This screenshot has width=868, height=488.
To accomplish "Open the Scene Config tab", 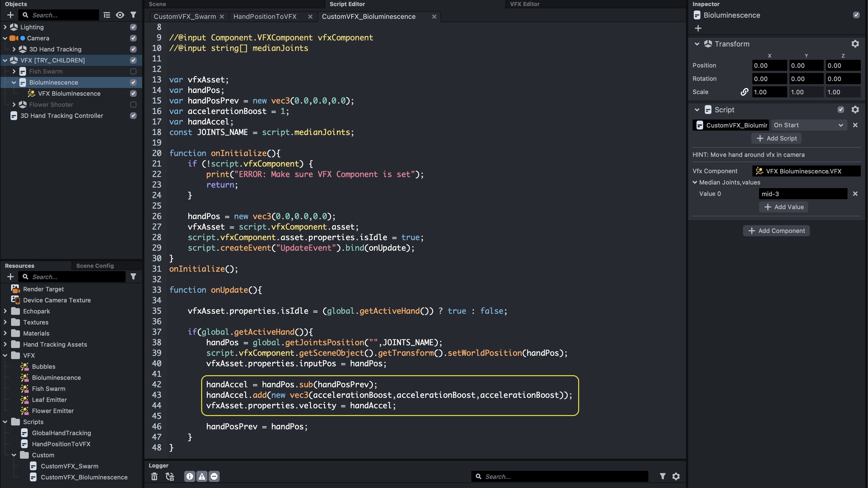I will point(95,266).
